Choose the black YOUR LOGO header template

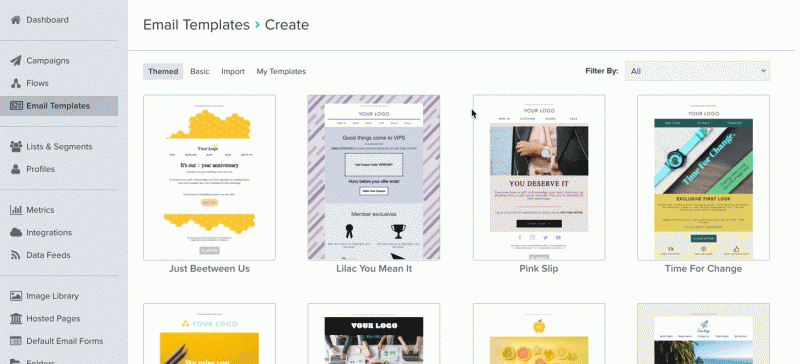coord(373,333)
